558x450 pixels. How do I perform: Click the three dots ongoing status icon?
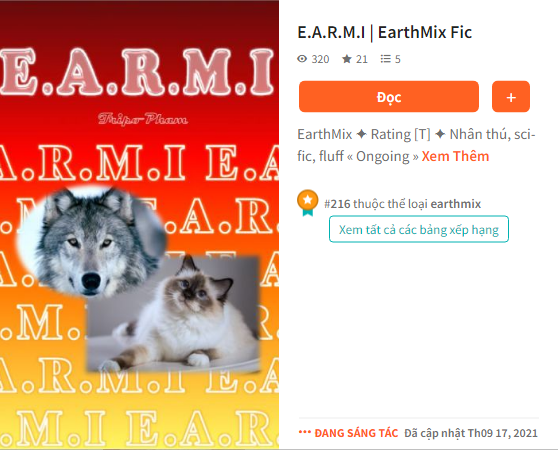305,432
